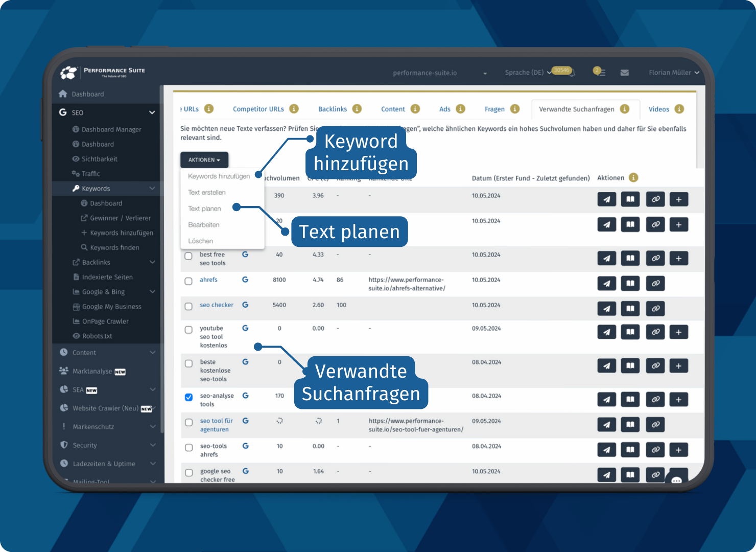This screenshot has height=552, width=756.
Task: Click the info icon next to Backlinks tab
Action: pyautogui.click(x=357, y=109)
